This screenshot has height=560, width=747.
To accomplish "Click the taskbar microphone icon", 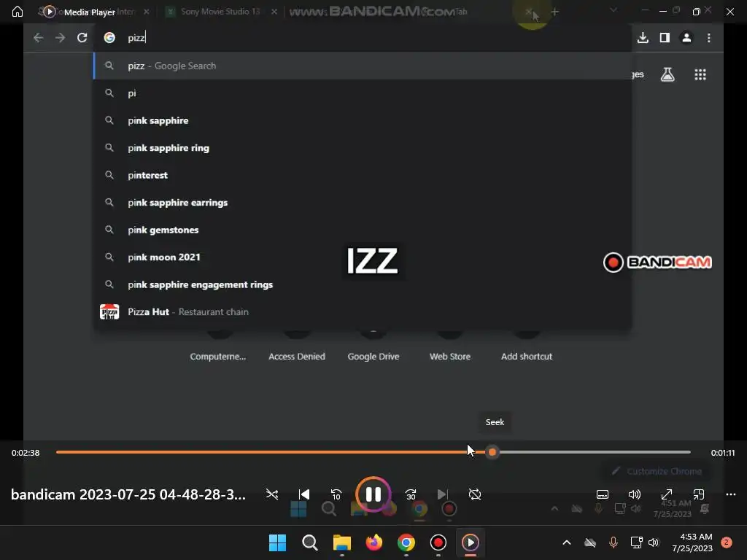I will 613,542.
